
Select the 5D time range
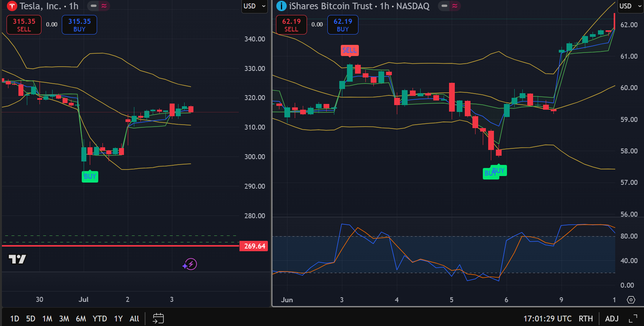31,319
